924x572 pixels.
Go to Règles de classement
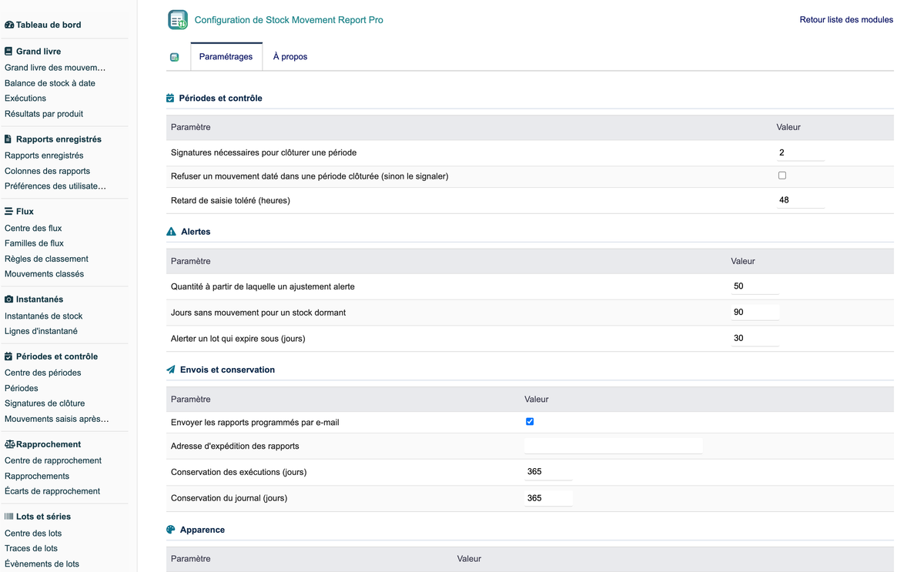point(46,259)
